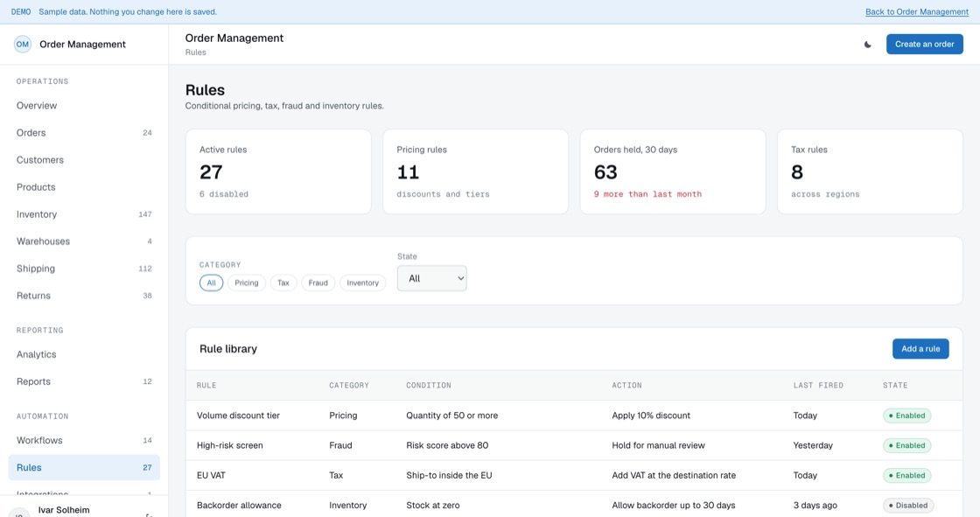980x517 pixels.
Task: Open the Customers page from the sidebar
Action: pyautogui.click(x=84, y=160)
